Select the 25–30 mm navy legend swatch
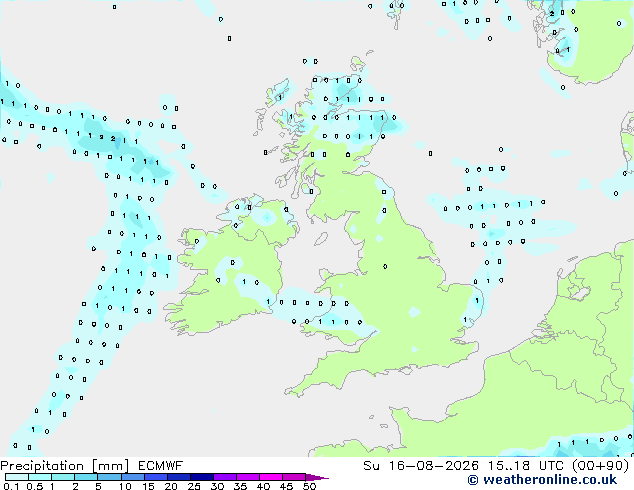634x490 pixels. (x=201, y=477)
